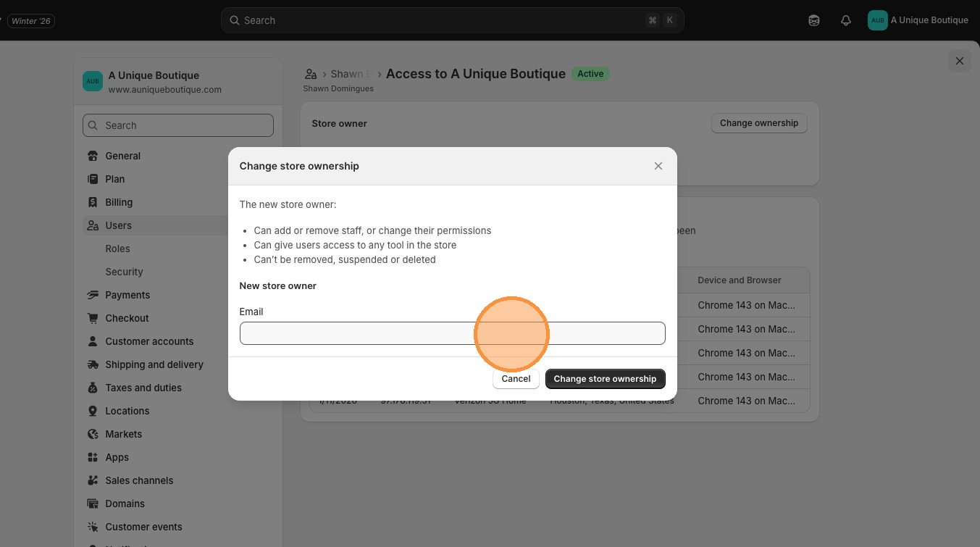Confirm with Change store ownership button

pyautogui.click(x=605, y=379)
